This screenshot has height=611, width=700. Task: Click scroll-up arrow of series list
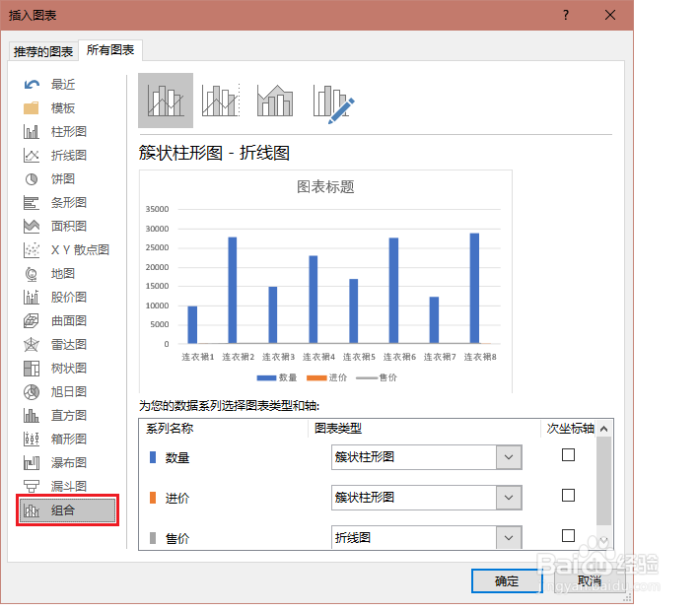tap(604, 429)
